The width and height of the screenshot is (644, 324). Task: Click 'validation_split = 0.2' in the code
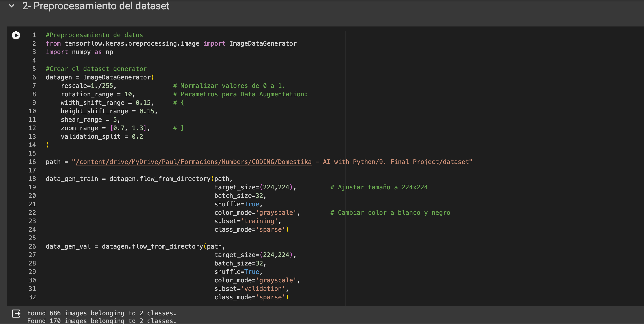(x=102, y=136)
